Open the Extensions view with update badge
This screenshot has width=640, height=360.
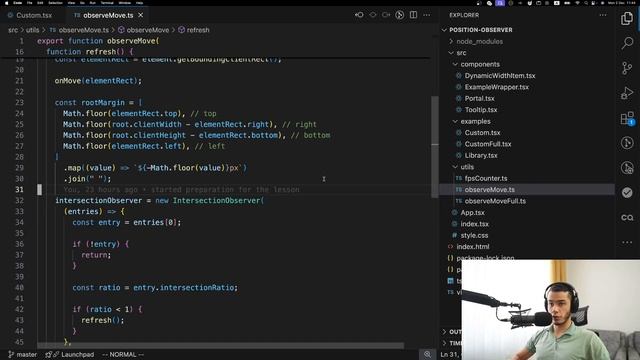pos(627,118)
